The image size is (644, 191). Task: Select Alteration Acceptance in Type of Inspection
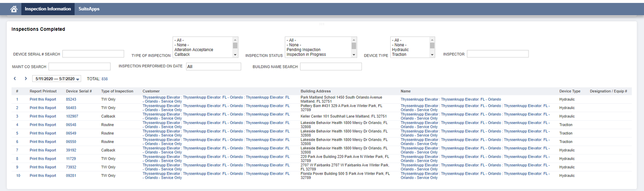194,50
